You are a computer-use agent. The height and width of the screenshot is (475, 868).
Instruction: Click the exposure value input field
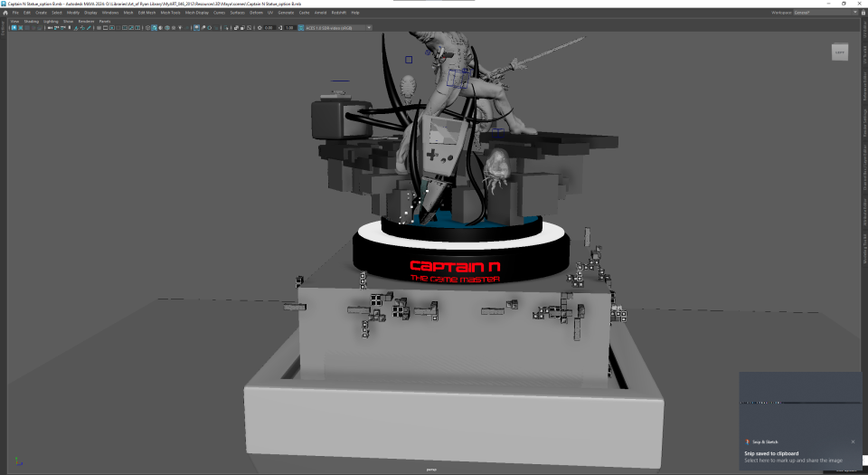coord(269,28)
